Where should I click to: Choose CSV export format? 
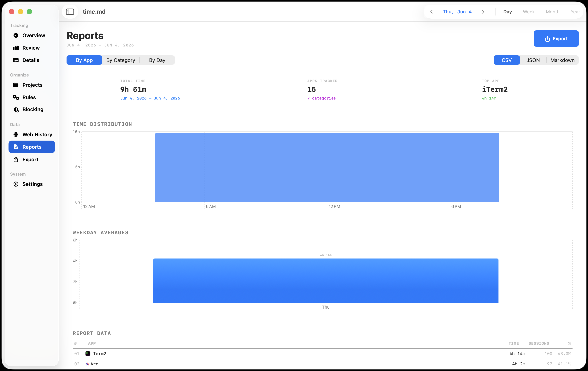(507, 60)
